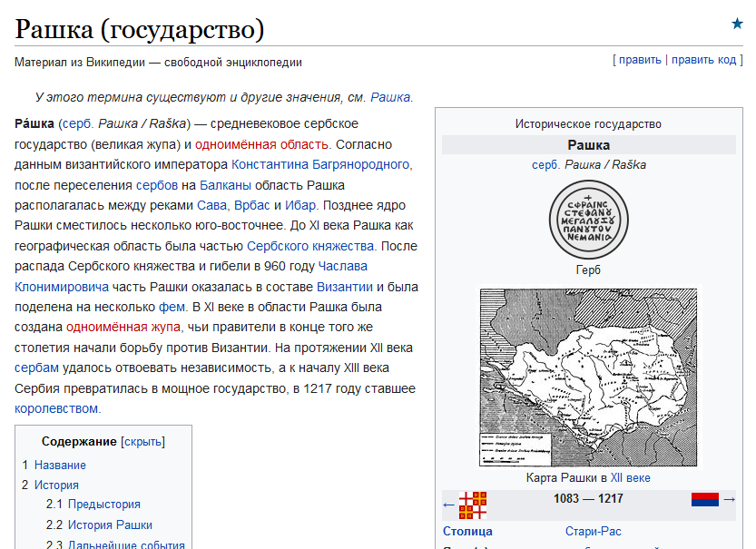
Task: Open the map of Рашка thumbnail
Action: (589, 377)
